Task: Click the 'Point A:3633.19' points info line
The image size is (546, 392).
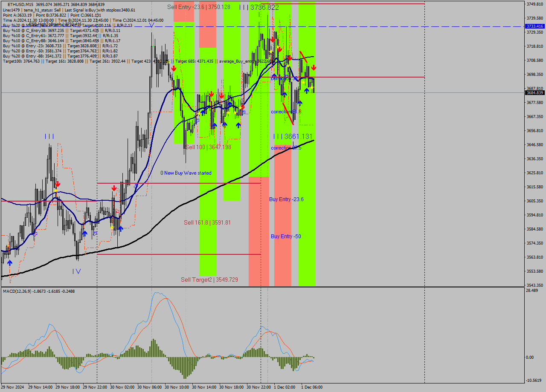Action: [x=52, y=15]
